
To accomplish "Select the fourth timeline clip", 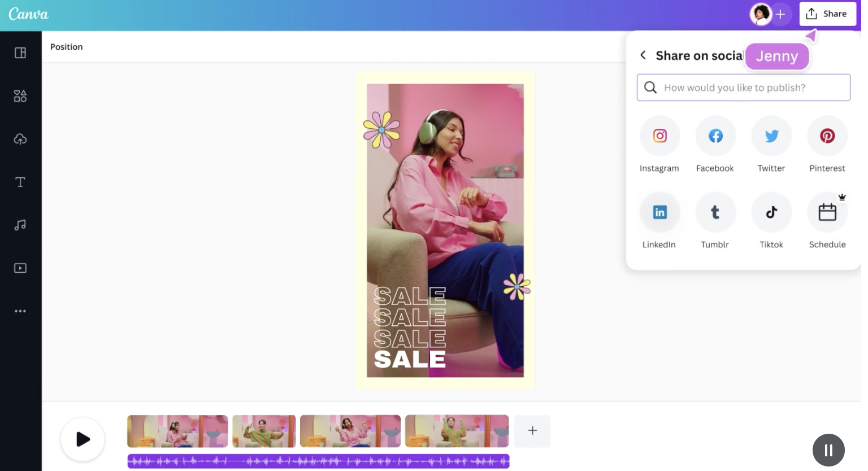I will [x=457, y=431].
